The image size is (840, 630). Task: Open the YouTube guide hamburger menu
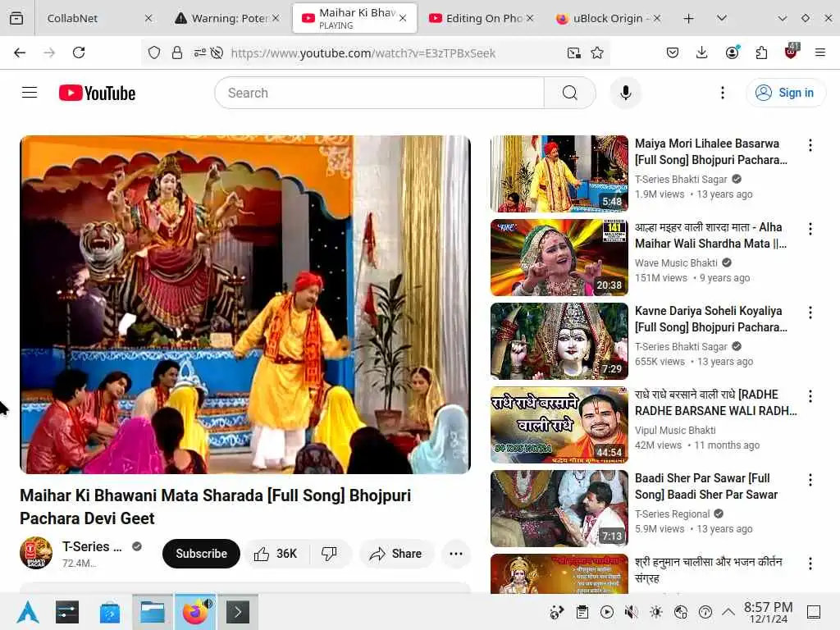pos(30,93)
